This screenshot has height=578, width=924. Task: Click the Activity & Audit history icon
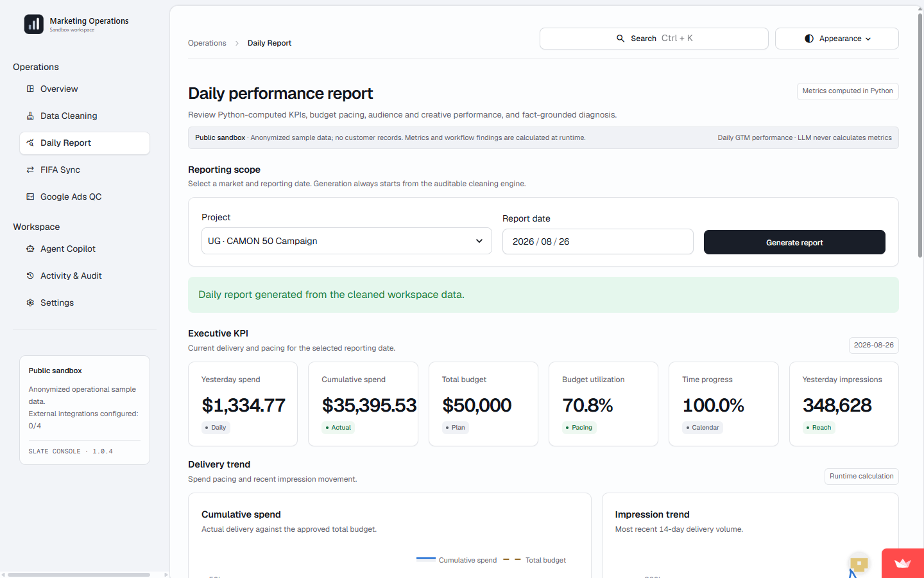coord(30,276)
